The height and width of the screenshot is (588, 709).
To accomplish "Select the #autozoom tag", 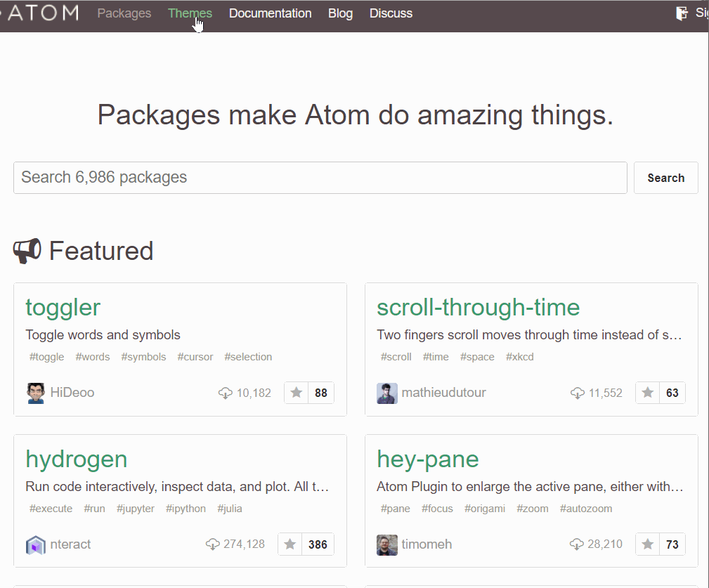I will pyautogui.click(x=585, y=509).
